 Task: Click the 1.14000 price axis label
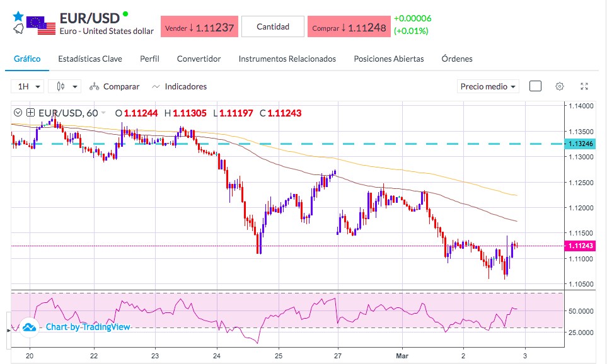pyautogui.click(x=581, y=106)
